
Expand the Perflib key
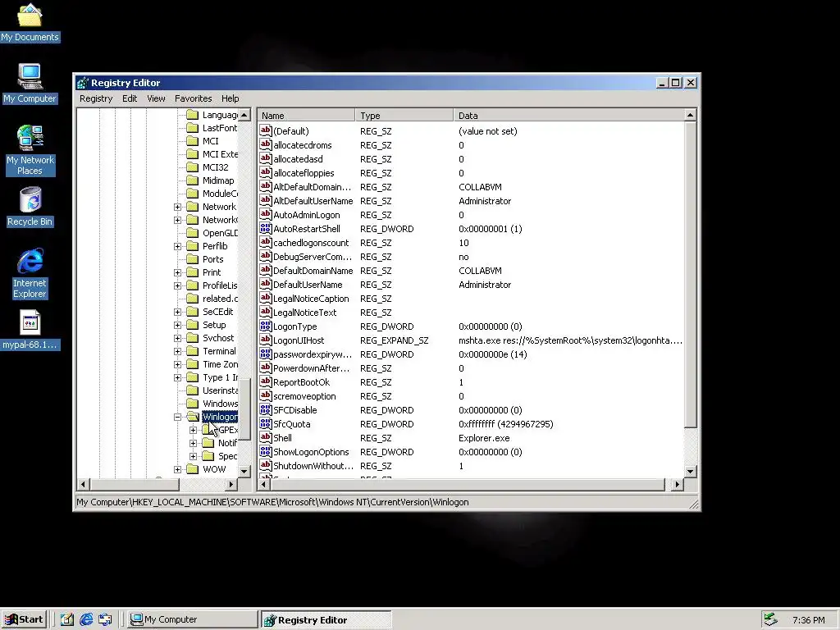click(177, 246)
